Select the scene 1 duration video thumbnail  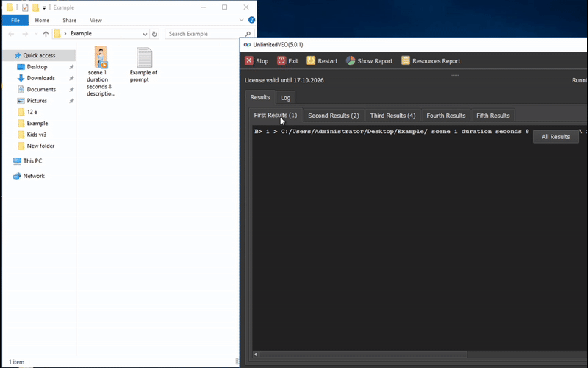pyautogui.click(x=101, y=57)
